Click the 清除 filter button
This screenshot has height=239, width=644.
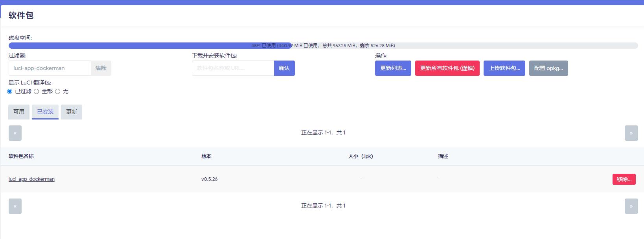point(101,68)
